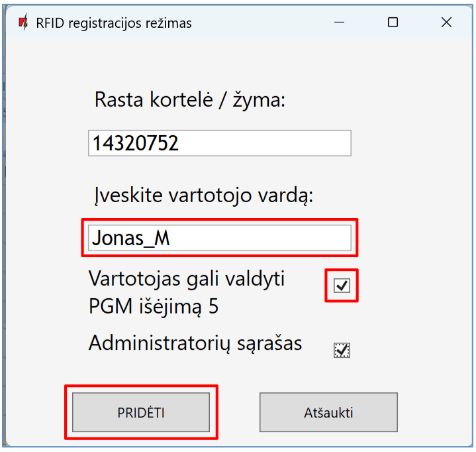The height and width of the screenshot is (452, 476).
Task: Uncheck the PGM išėjimą 5 control checkbox
Action: (342, 286)
